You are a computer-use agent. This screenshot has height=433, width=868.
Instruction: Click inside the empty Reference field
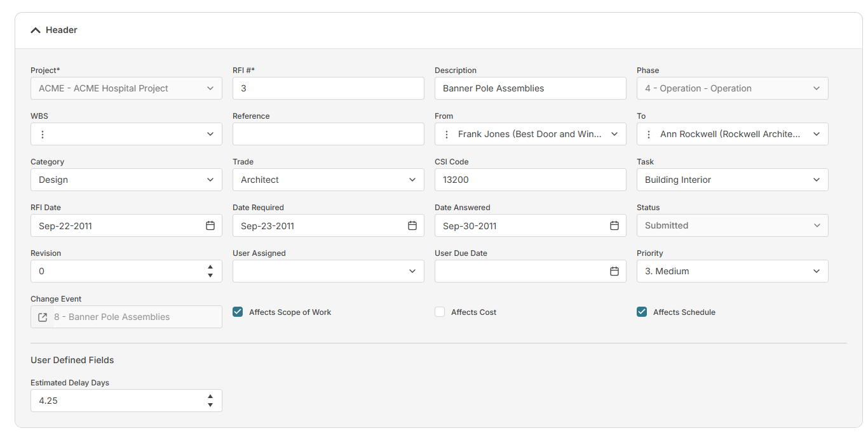pos(328,134)
